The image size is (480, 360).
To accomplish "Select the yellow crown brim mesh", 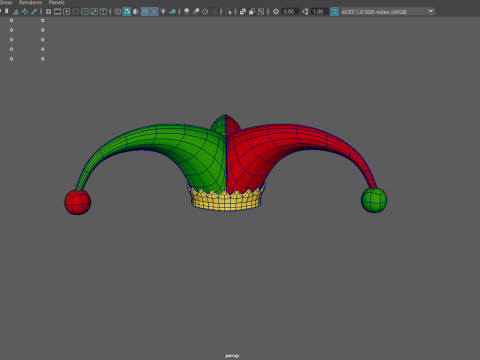I will pos(226,201).
